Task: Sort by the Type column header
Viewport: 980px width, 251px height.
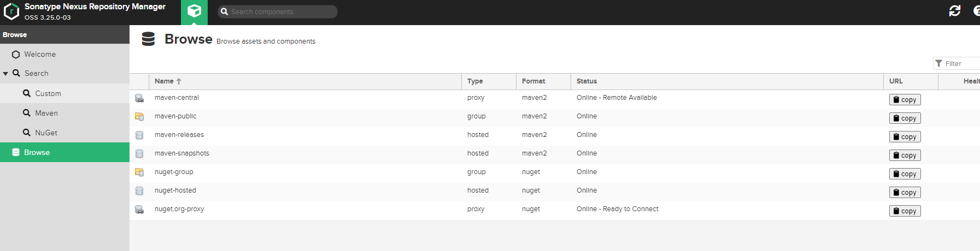Action: [489, 81]
